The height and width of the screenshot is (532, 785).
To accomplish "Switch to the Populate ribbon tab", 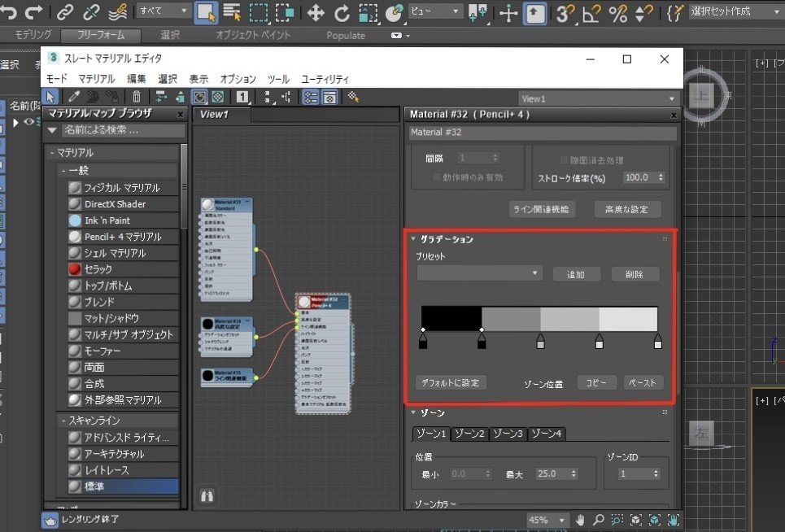I will click(346, 36).
